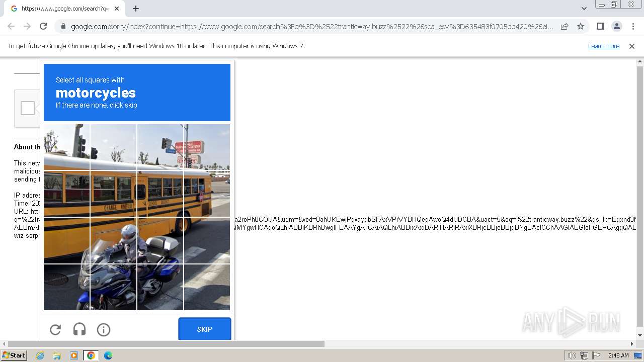Select the tile with the red business sign
The height and width of the screenshot is (362, 644).
click(x=207, y=147)
